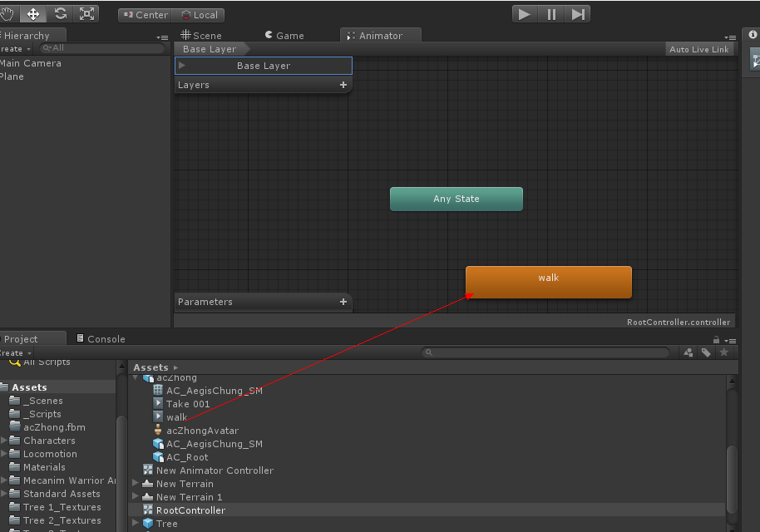Screen dimensions: 760x532
Task: Step one frame forward
Action: (577, 14)
